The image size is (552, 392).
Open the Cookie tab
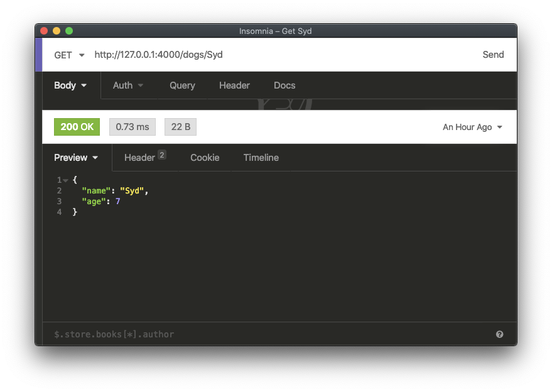point(205,158)
